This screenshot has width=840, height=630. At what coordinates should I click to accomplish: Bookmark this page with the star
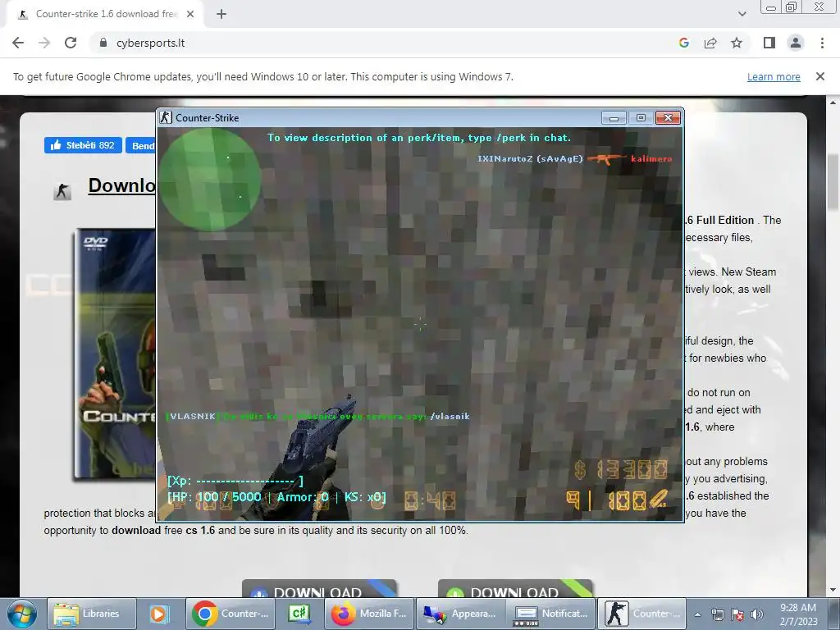pyautogui.click(x=737, y=43)
